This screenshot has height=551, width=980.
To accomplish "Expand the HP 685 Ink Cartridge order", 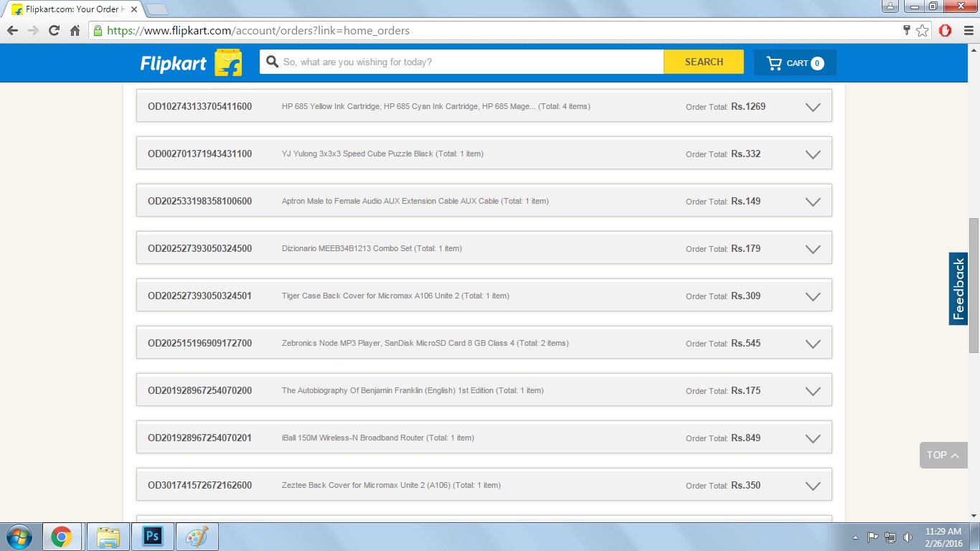I will 812,107.
